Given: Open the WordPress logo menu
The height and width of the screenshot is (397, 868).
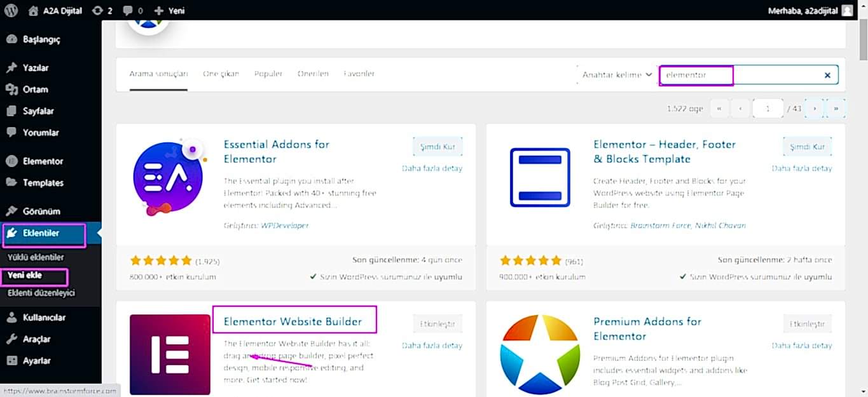Looking at the screenshot, I should click(x=11, y=10).
